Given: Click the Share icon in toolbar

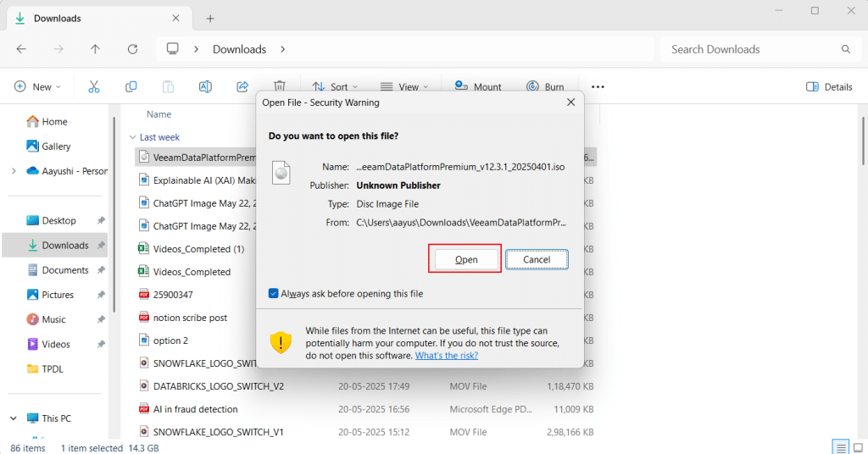Looking at the screenshot, I should click(242, 86).
